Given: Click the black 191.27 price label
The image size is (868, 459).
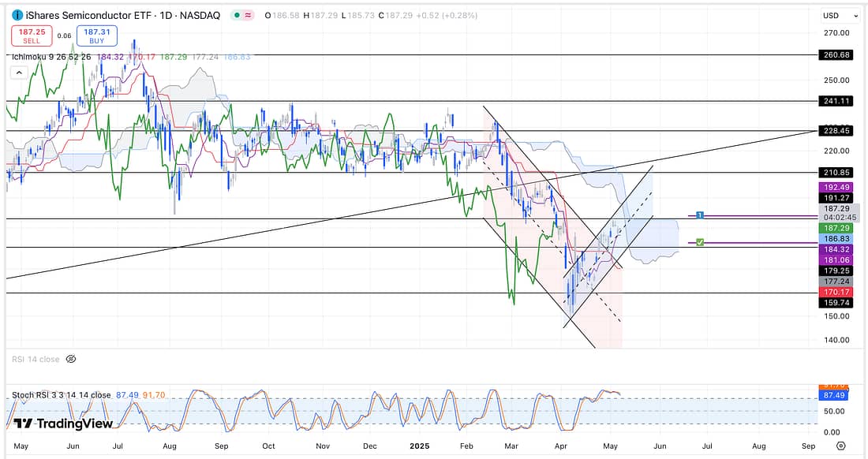Looking at the screenshot, I should [x=837, y=198].
